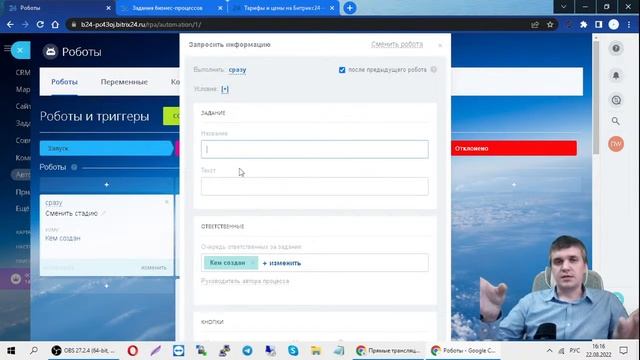This screenshot has height=360, width=640.
Task: Click the search magnifier in right sidebar
Action: click(616, 121)
